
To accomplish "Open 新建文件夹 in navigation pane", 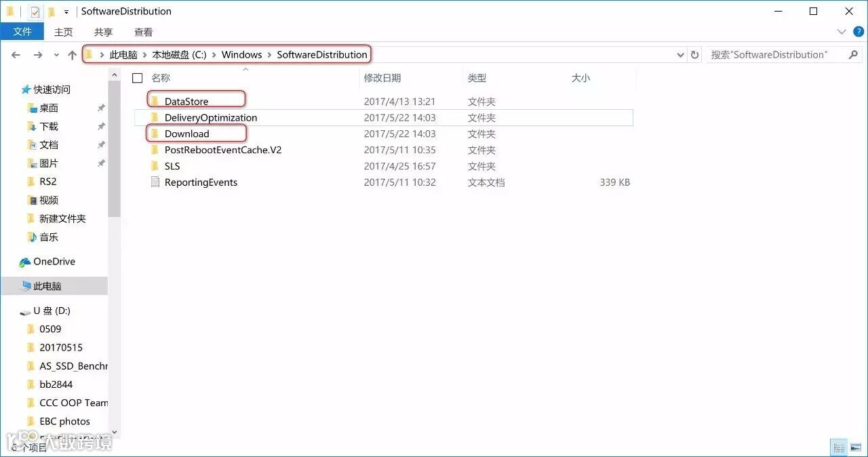I will pos(62,218).
